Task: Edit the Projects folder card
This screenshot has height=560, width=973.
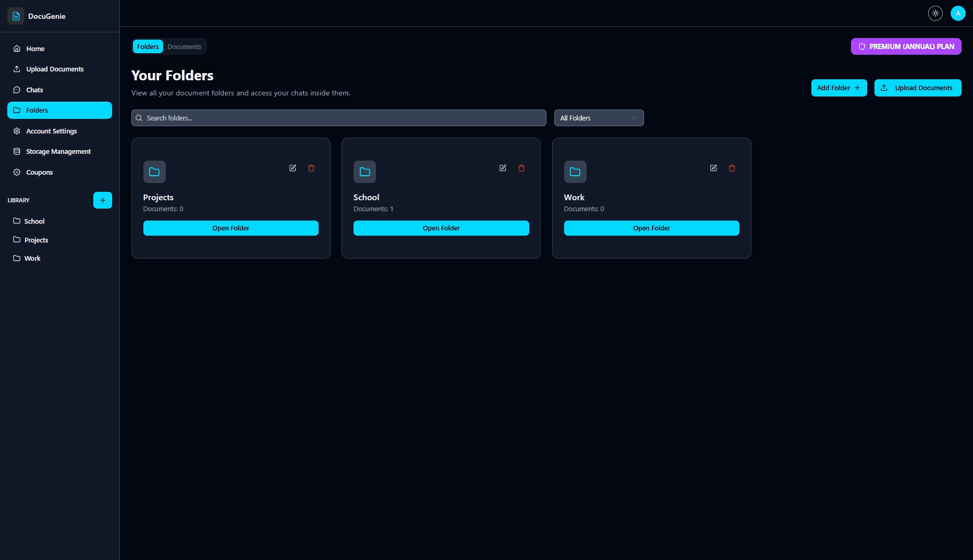Action: coord(293,168)
